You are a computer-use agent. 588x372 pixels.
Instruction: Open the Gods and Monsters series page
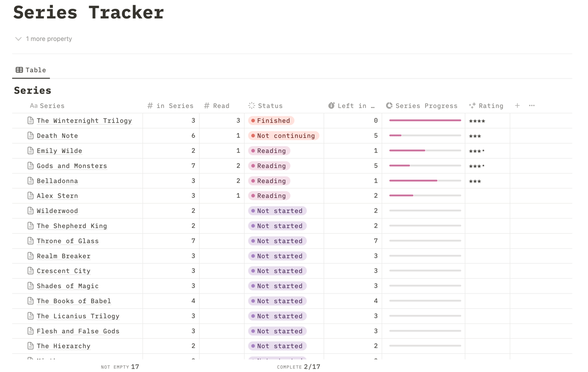72,166
